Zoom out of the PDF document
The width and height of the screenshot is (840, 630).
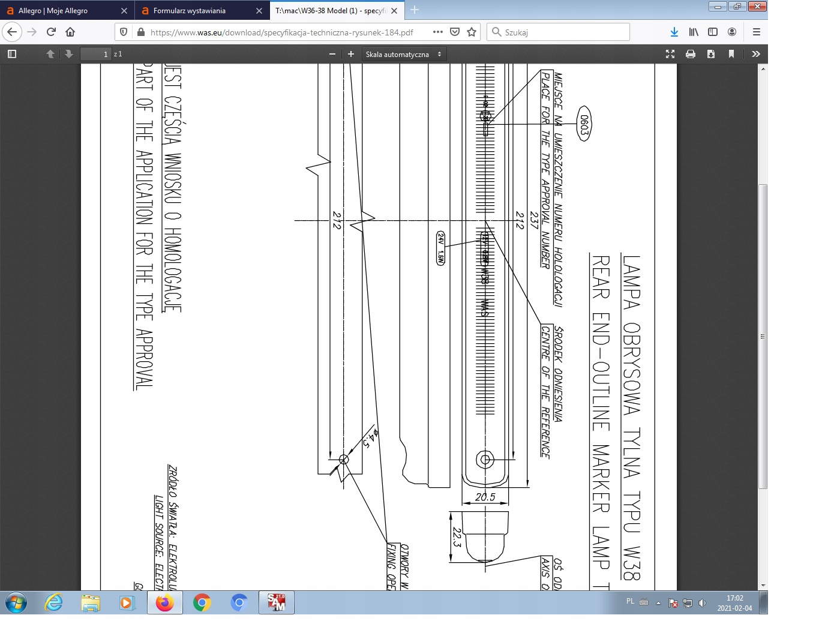point(332,54)
